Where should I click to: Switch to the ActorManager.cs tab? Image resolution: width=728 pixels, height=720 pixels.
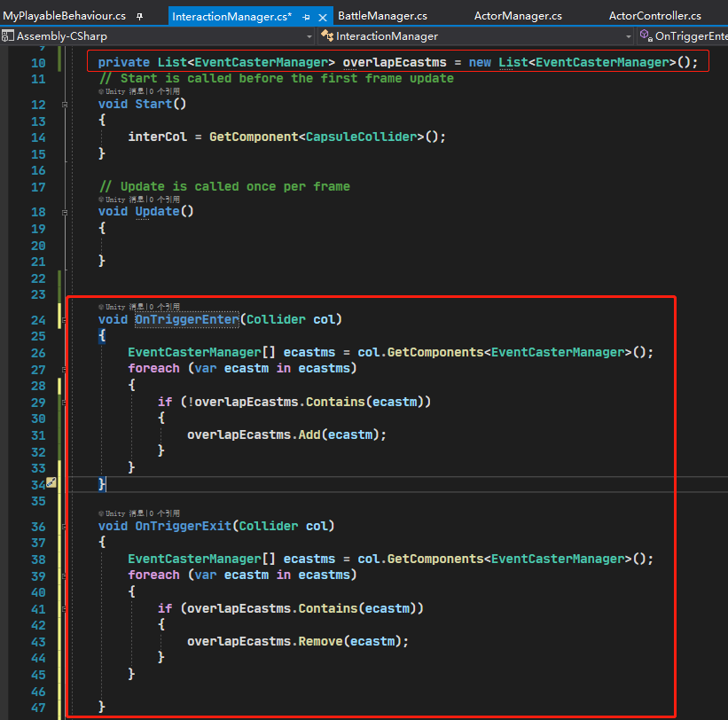(x=518, y=16)
